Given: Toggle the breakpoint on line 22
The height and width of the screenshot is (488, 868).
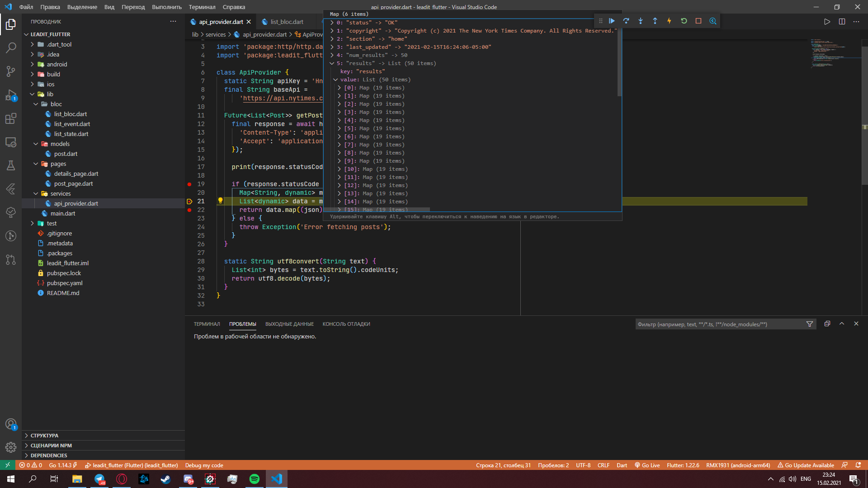Looking at the screenshot, I should click(189, 210).
